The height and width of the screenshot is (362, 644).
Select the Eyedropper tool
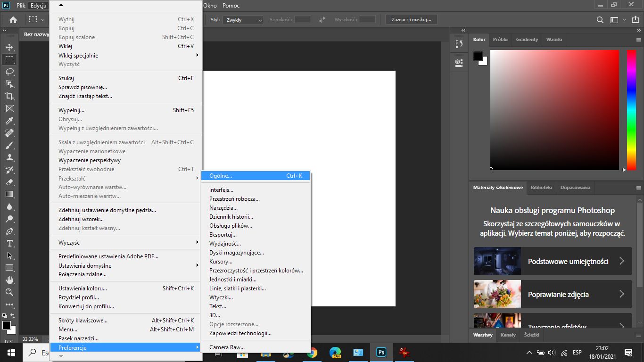[x=9, y=121]
